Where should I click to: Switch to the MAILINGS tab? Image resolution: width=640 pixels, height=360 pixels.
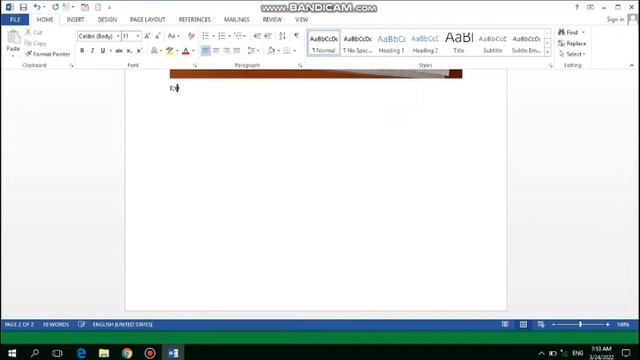click(x=237, y=20)
